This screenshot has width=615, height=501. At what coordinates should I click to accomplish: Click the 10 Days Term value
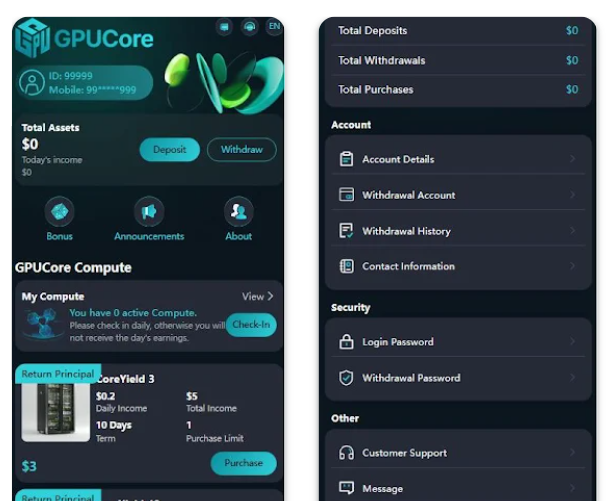point(114,425)
